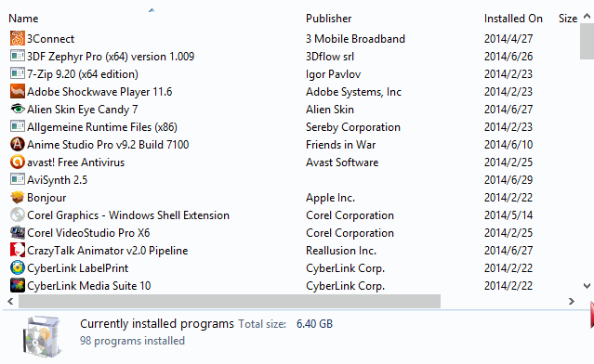The height and width of the screenshot is (364, 594).
Task: Click the Adobe Shockwave Player icon
Action: pyautogui.click(x=18, y=92)
